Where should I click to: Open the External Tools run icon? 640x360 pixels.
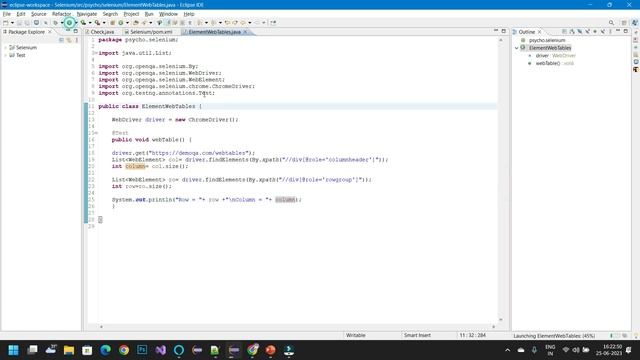click(97, 22)
